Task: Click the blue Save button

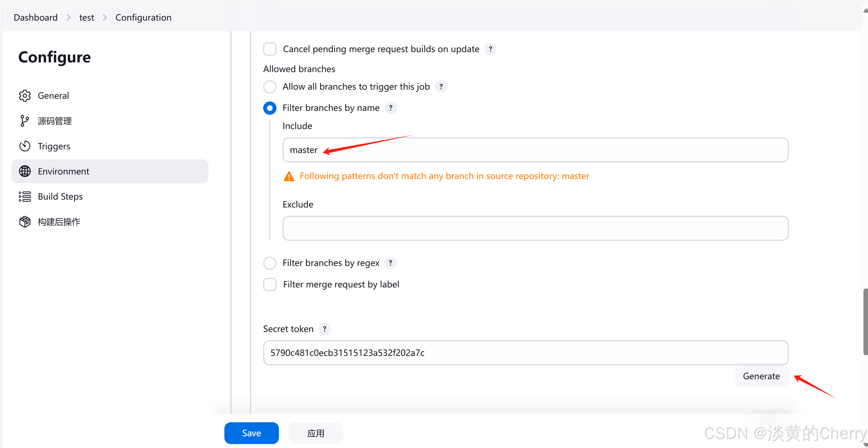Action: click(251, 433)
